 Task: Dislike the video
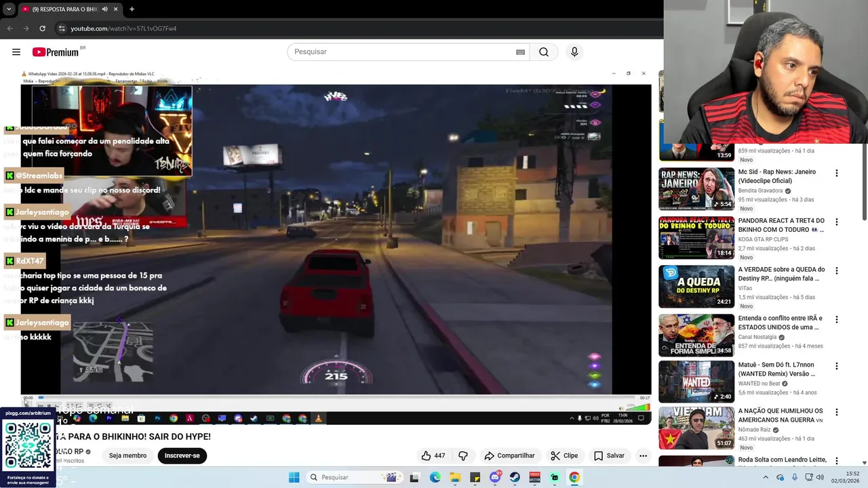[x=463, y=455]
